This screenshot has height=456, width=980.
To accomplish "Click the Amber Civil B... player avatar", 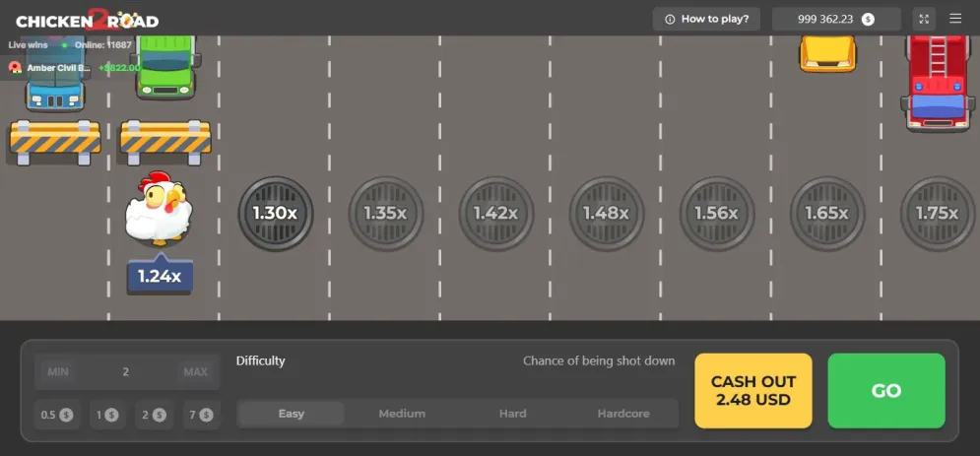I will [x=16, y=67].
